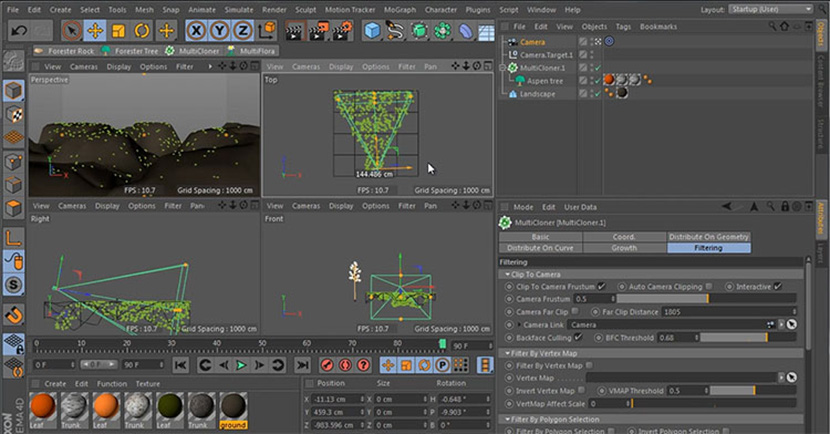Render the active view clapperboard
The image size is (830, 434).
[x=295, y=31]
